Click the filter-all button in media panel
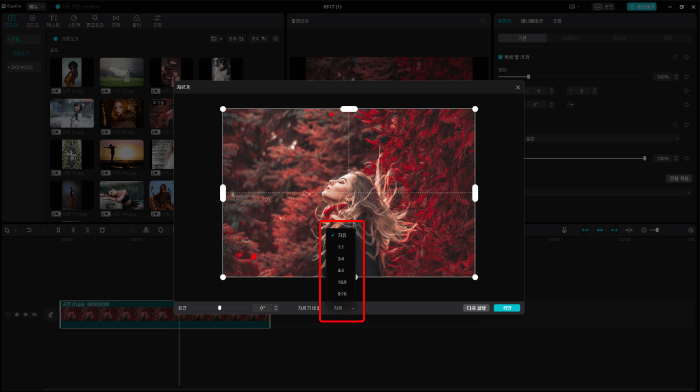Image resolution: width=700 pixels, height=392 pixels. point(258,39)
